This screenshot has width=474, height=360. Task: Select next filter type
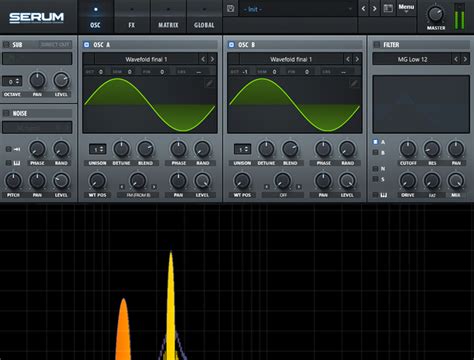click(465, 59)
